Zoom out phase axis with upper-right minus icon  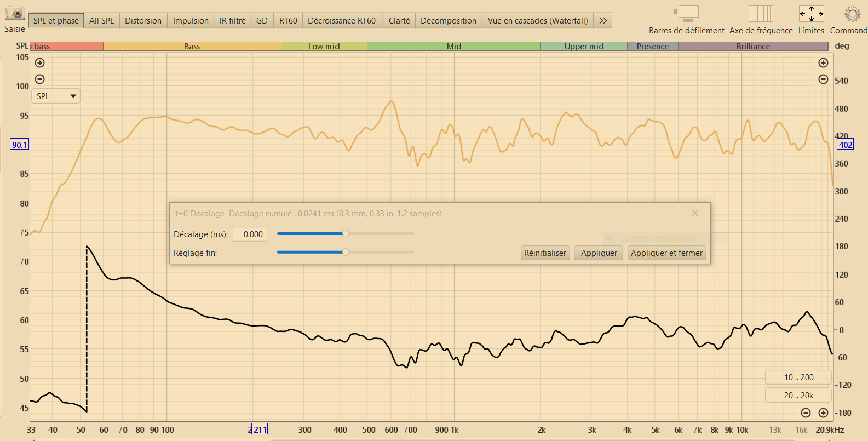pyautogui.click(x=823, y=79)
